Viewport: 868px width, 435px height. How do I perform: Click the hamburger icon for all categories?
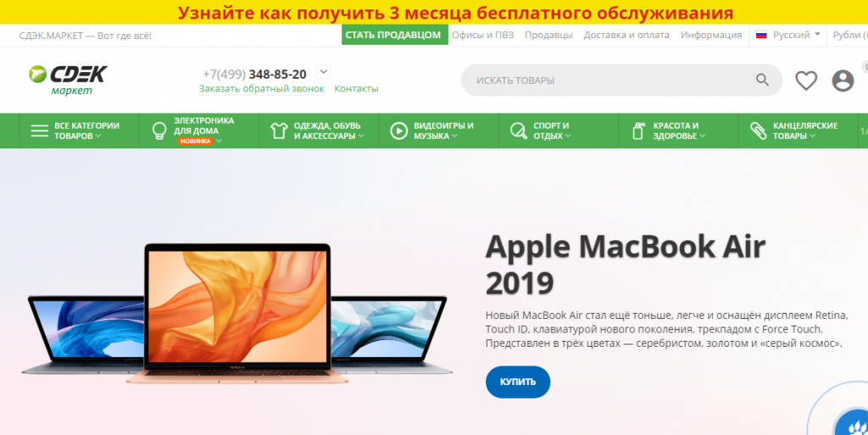click(39, 131)
